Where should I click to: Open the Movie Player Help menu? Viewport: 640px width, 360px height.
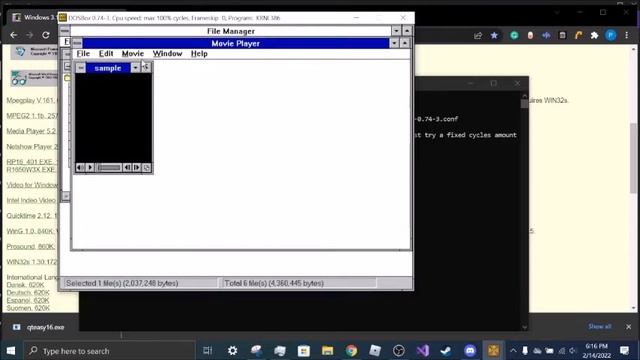[199, 53]
